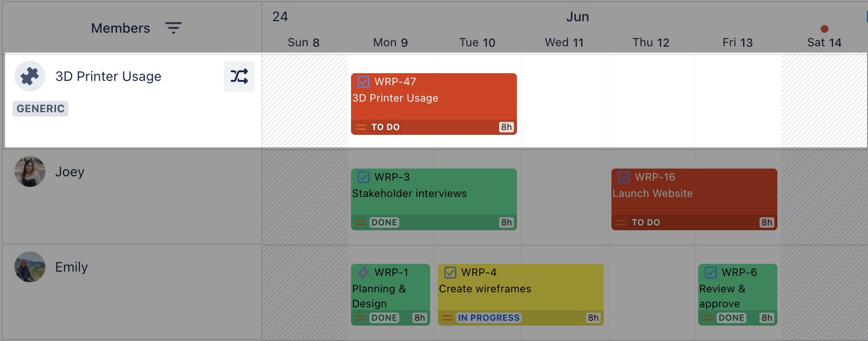
Task: Open the TO DO status on WRP-47
Action: [x=385, y=127]
